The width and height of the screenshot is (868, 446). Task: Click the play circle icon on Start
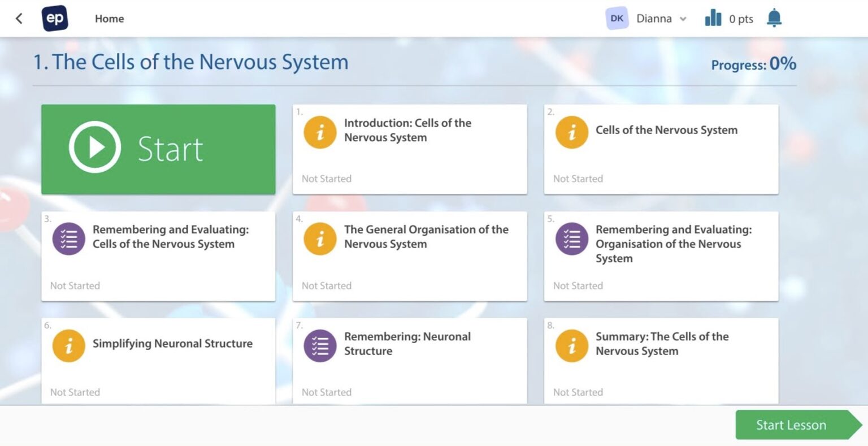(x=95, y=147)
